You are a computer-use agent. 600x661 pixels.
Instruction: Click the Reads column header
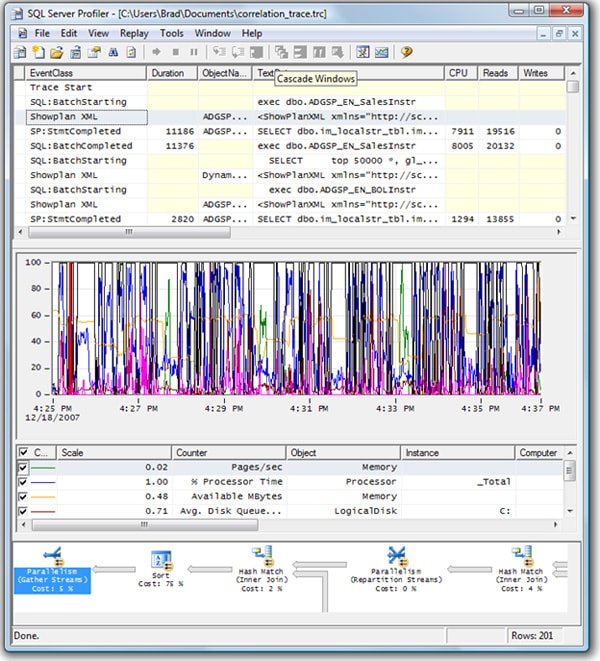[498, 73]
